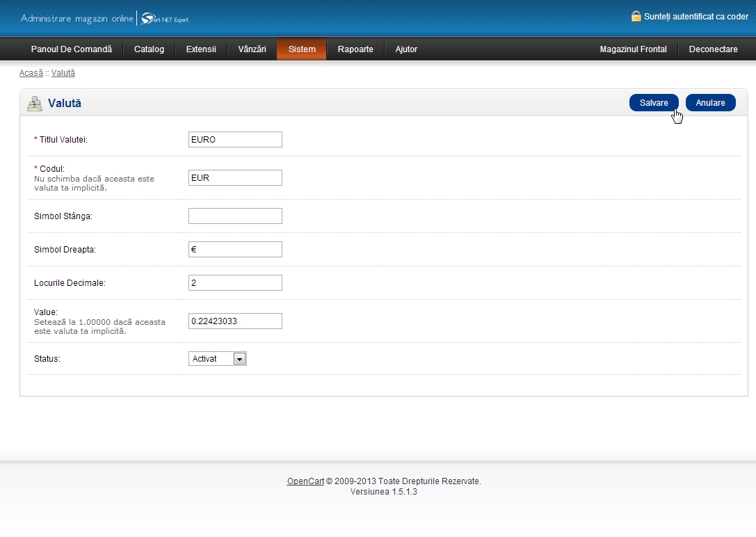The width and height of the screenshot is (756, 537).
Task: Select the Sistem menu tab
Action: [x=302, y=49]
